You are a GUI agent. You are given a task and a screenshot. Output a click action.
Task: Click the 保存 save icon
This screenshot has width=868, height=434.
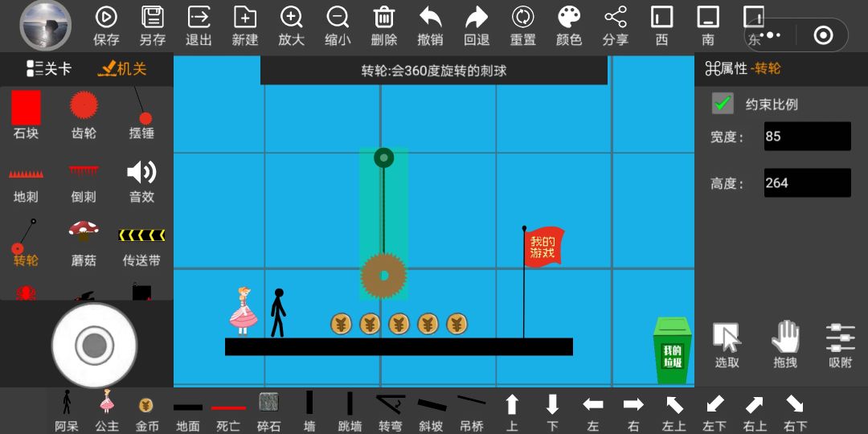click(106, 17)
